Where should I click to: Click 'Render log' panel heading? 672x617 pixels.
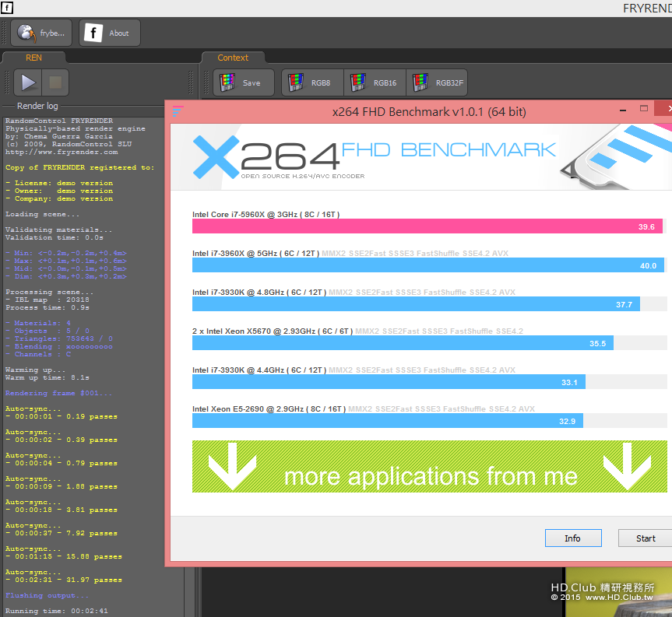click(37, 106)
